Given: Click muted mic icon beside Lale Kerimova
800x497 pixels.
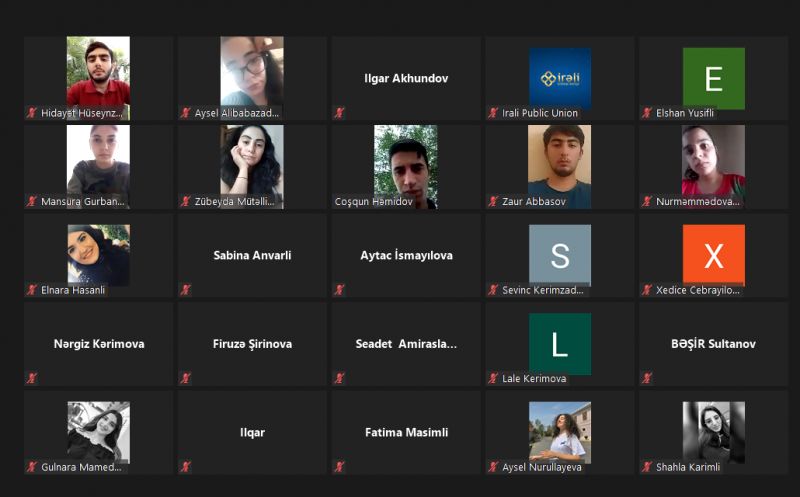Looking at the screenshot, I should (x=493, y=378).
